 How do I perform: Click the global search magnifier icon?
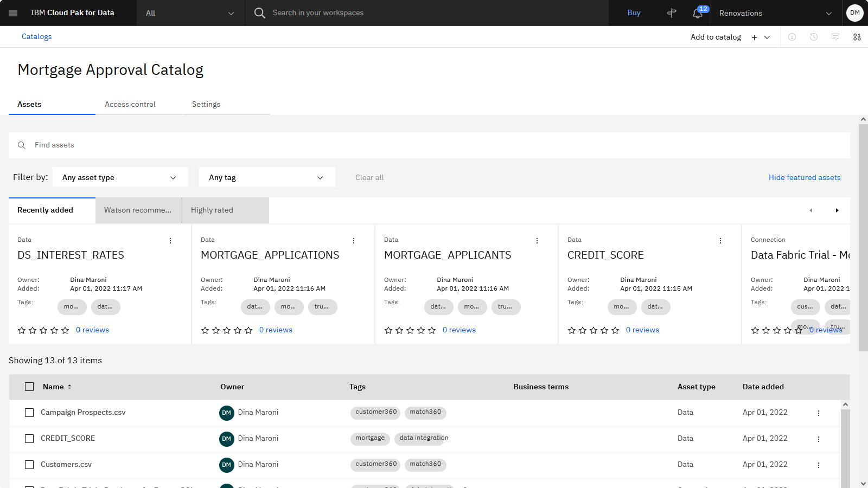260,13
